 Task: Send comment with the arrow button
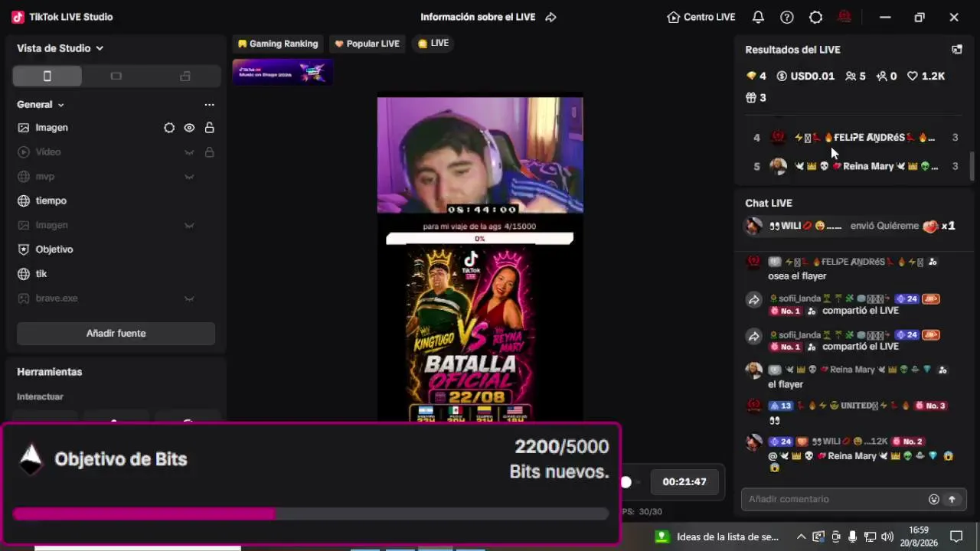952,500
